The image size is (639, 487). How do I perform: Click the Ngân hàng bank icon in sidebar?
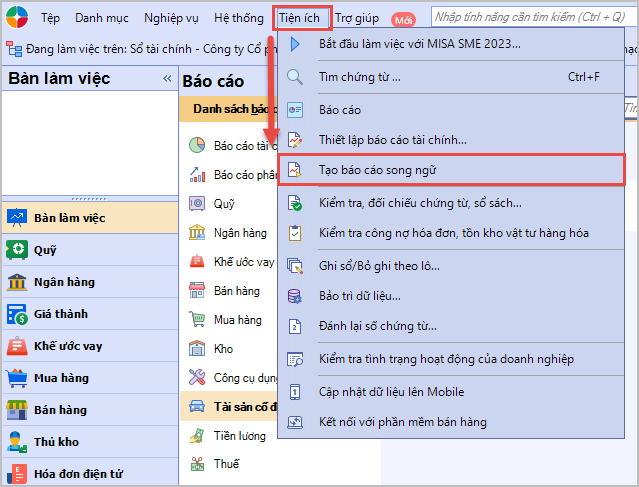click(x=17, y=282)
